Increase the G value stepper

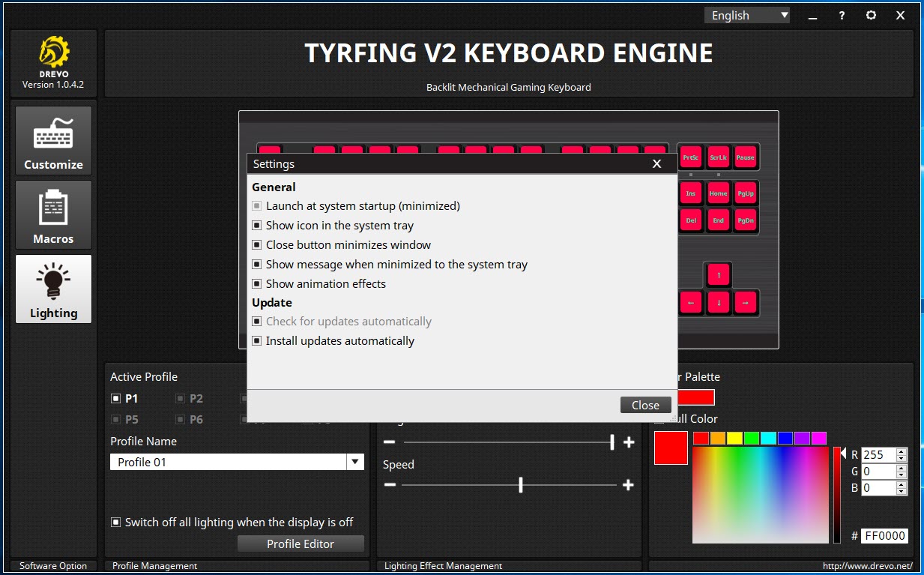tap(902, 468)
